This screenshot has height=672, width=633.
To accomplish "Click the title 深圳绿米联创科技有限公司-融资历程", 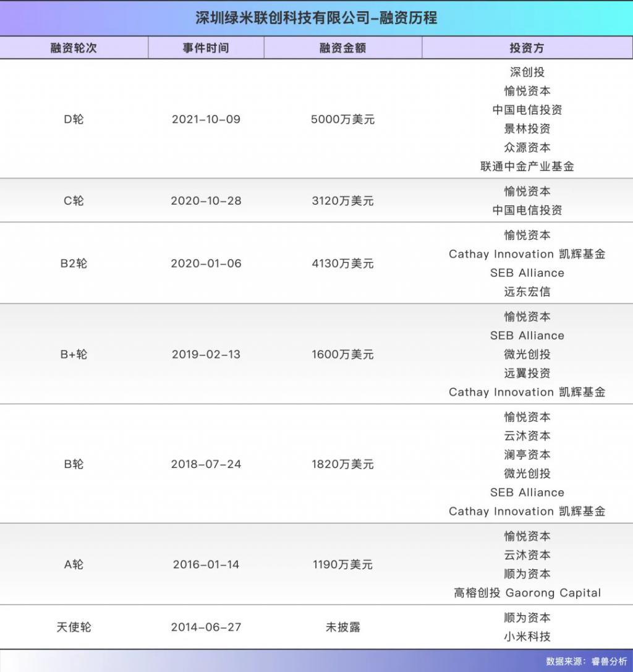I will tap(316, 19).
